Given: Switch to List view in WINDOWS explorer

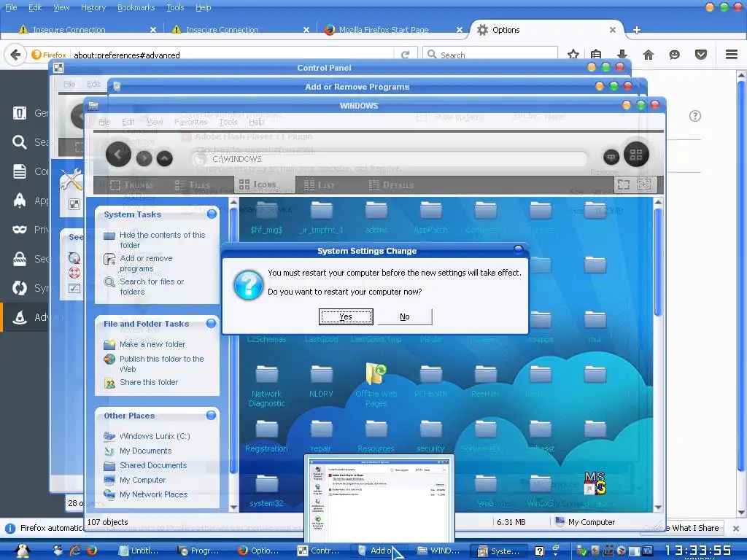Looking at the screenshot, I should pyautogui.click(x=320, y=184).
